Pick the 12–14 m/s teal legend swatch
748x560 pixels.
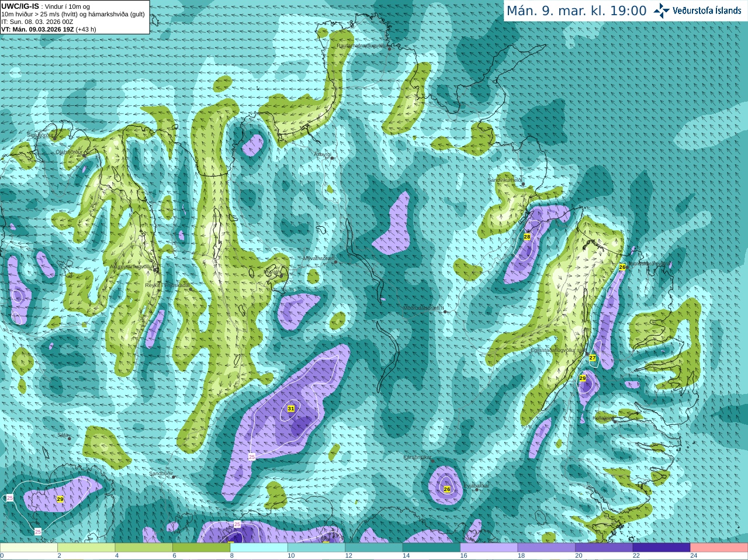pos(374,548)
